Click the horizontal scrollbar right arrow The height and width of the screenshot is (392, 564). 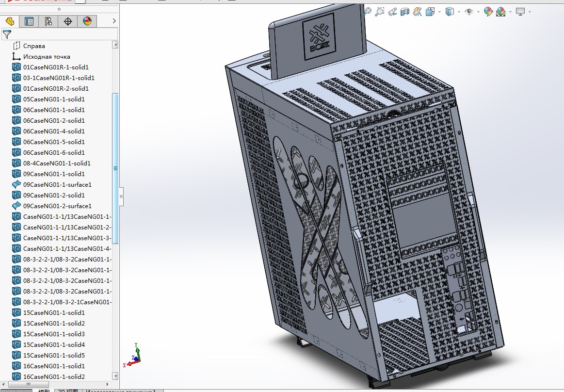point(107,384)
